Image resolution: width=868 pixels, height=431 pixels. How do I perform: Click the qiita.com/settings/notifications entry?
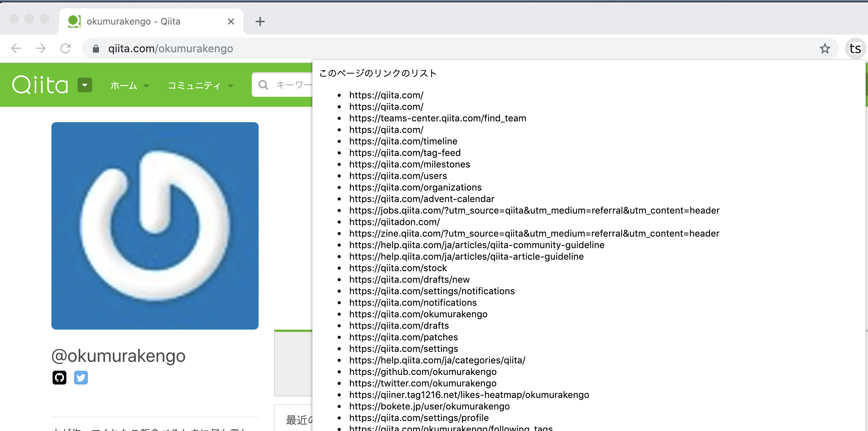[432, 291]
